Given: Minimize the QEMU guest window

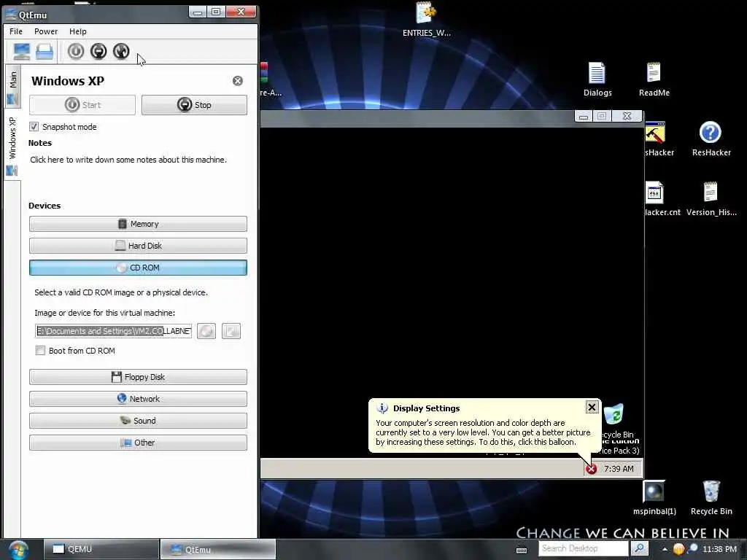Looking at the screenshot, I should tap(583, 116).
